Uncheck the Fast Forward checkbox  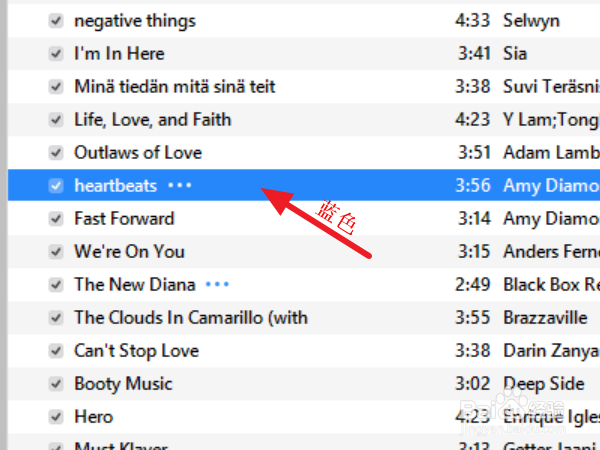click(56, 218)
